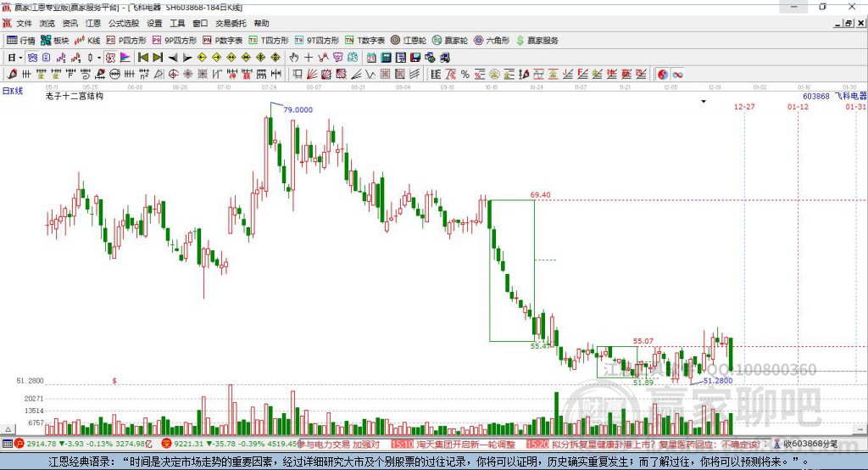
Task: Click 收603868分笔 status item
Action: [x=806, y=444]
